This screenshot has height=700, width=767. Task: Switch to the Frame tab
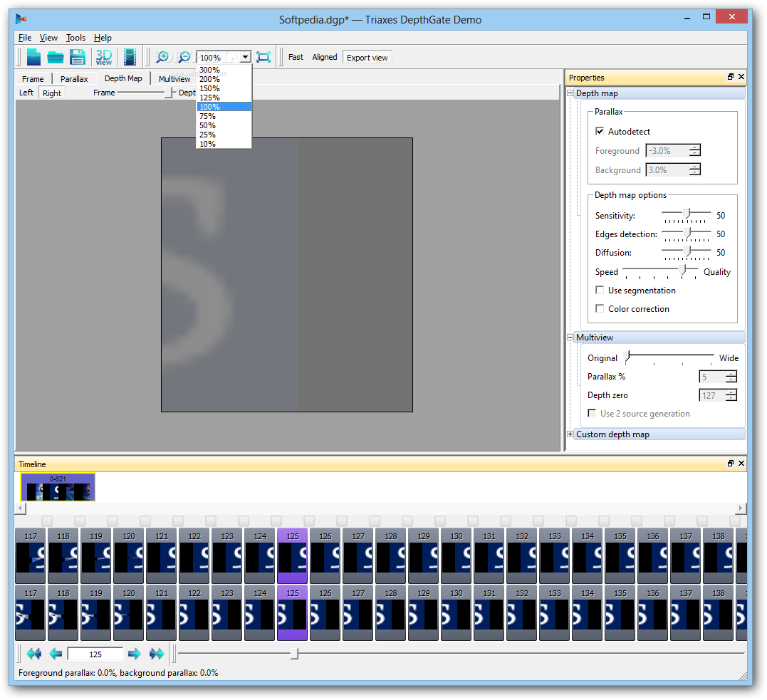pos(33,79)
